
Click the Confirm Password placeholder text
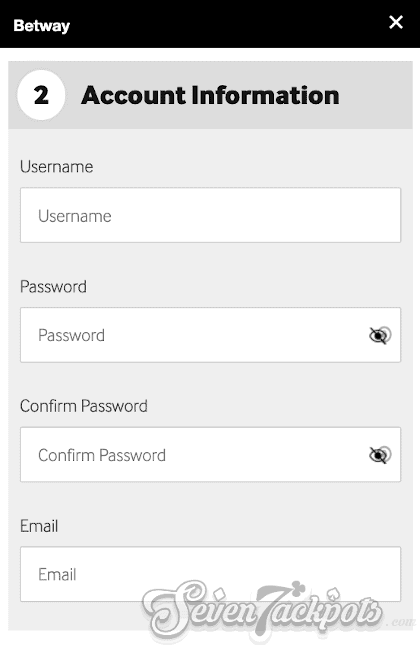[x=102, y=455]
